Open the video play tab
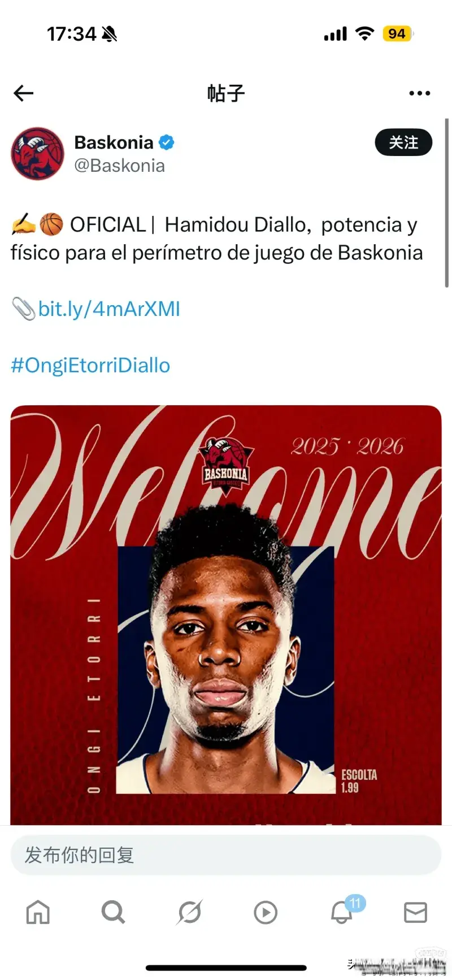Image resolution: width=452 pixels, height=980 pixels. 265,912
